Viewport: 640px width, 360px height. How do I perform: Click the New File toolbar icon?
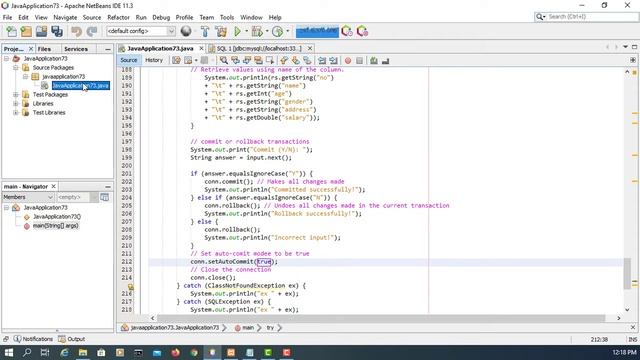11,31
